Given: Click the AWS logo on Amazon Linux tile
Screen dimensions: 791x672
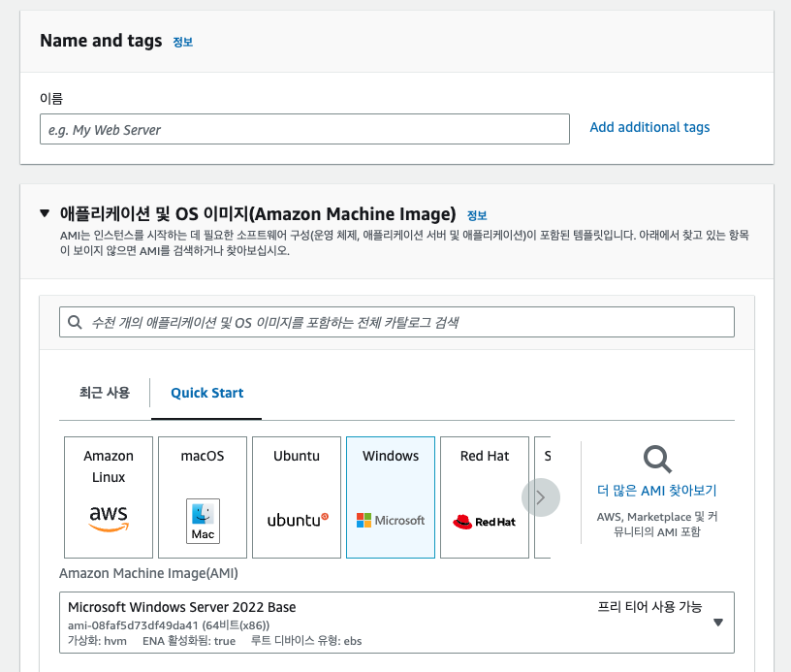Looking at the screenshot, I should (109, 518).
